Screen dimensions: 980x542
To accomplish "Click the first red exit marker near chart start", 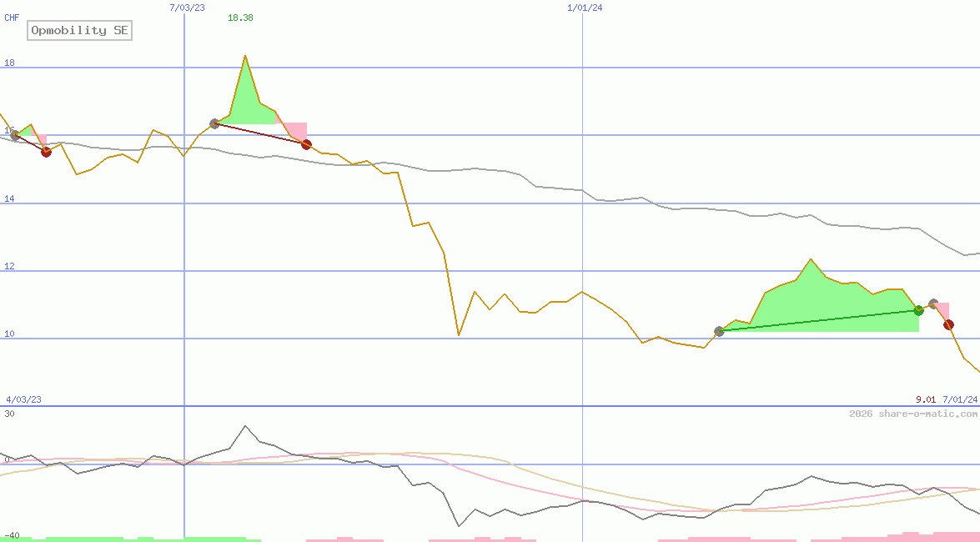I will [46, 151].
